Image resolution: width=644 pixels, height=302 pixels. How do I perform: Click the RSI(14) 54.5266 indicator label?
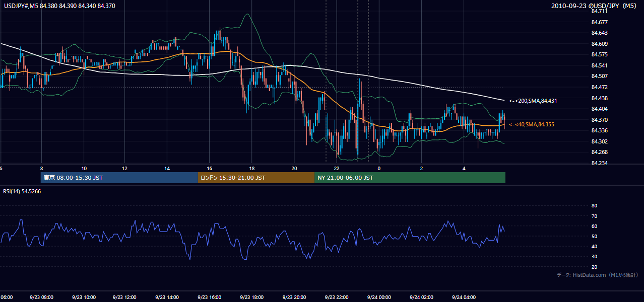[22, 191]
